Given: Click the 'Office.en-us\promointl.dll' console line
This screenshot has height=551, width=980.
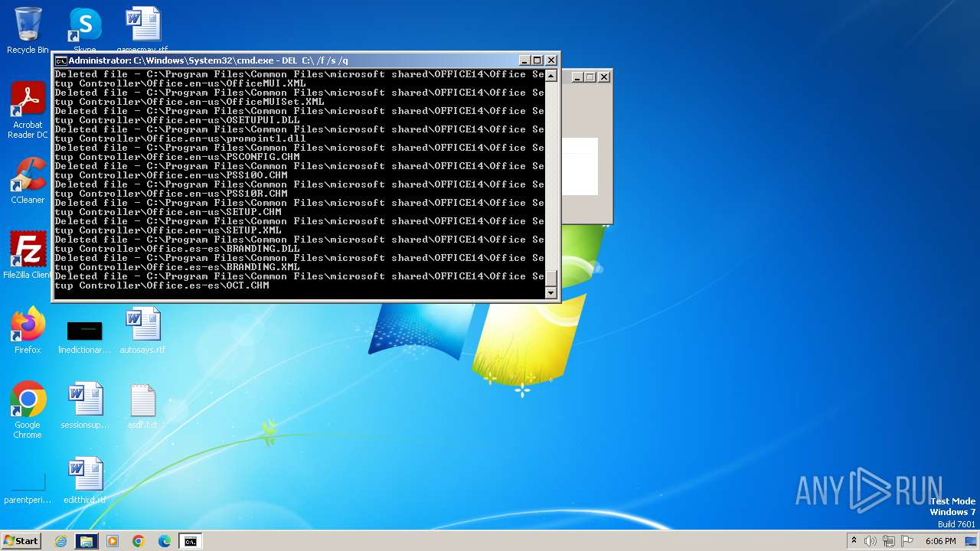Looking at the screenshot, I should tap(181, 139).
